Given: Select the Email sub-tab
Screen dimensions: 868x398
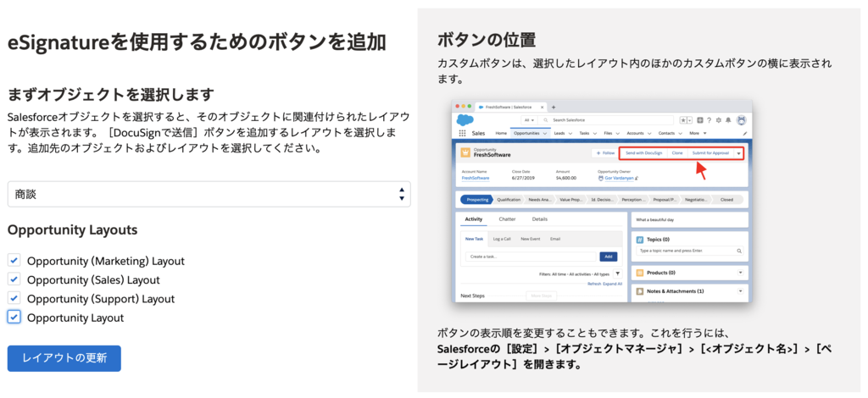Looking at the screenshot, I should click(x=555, y=239).
